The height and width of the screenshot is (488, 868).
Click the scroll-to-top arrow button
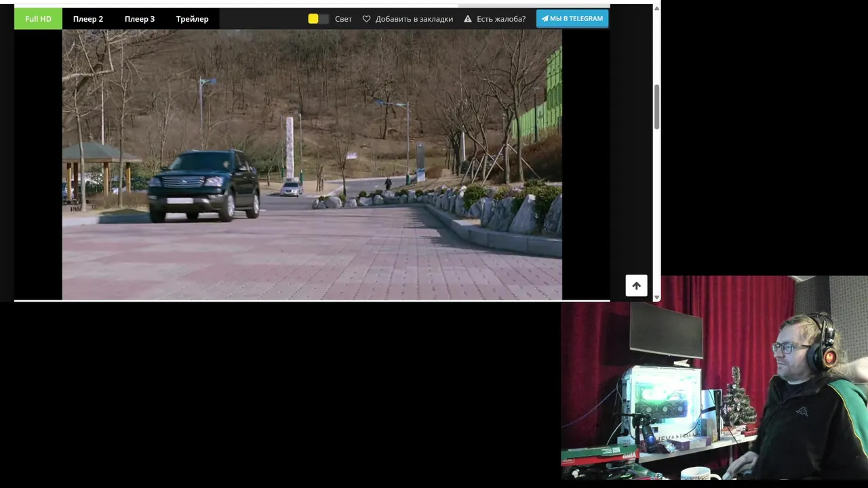(636, 285)
